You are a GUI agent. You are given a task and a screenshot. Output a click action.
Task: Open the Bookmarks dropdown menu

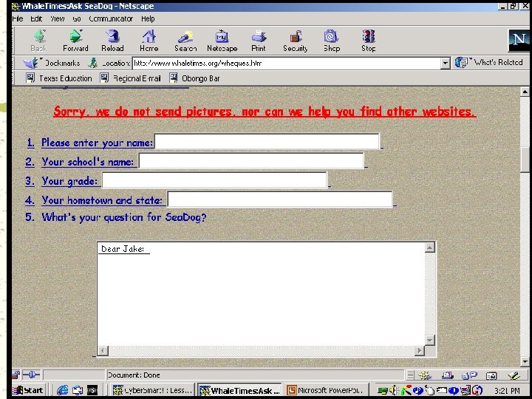pyautogui.click(x=52, y=63)
